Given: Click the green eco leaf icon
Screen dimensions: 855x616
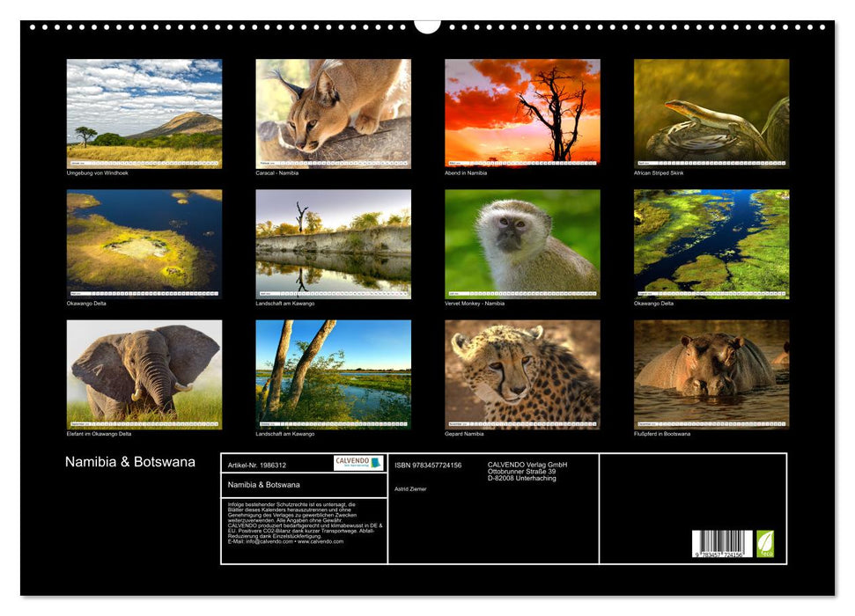Looking at the screenshot, I should 765,543.
